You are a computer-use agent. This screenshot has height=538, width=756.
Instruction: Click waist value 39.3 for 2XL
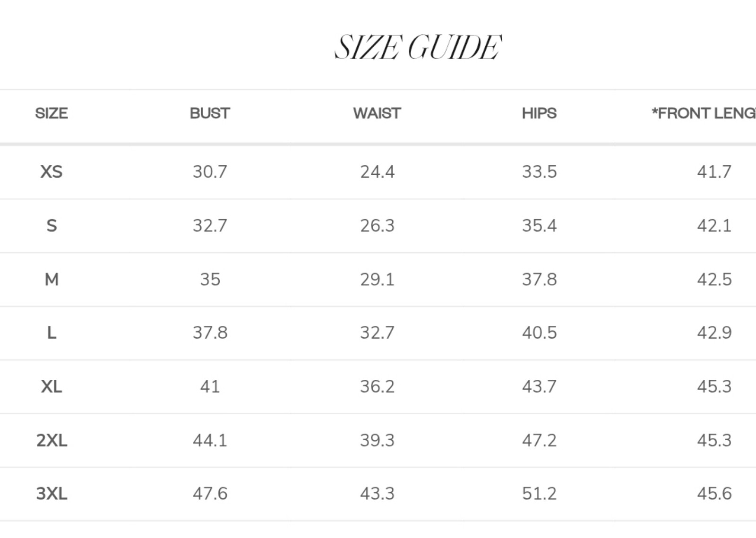point(377,440)
